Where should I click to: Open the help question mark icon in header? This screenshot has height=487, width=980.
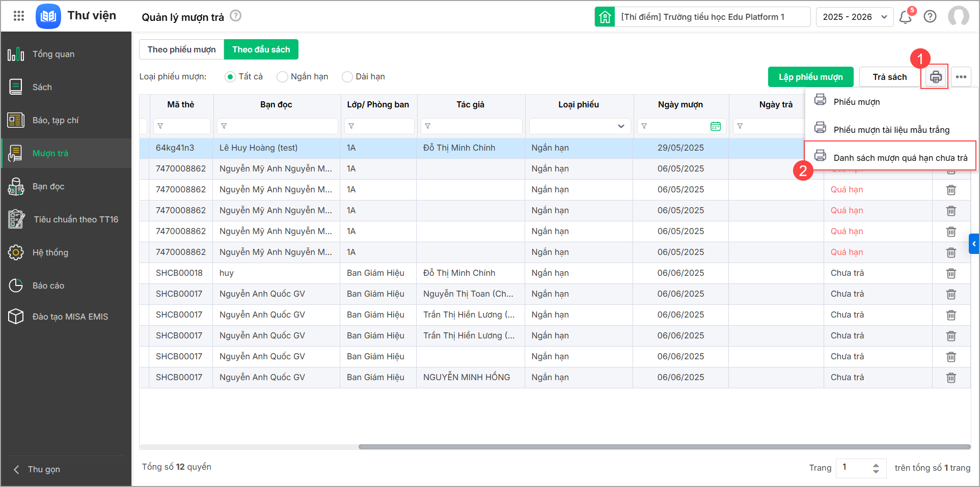(930, 17)
